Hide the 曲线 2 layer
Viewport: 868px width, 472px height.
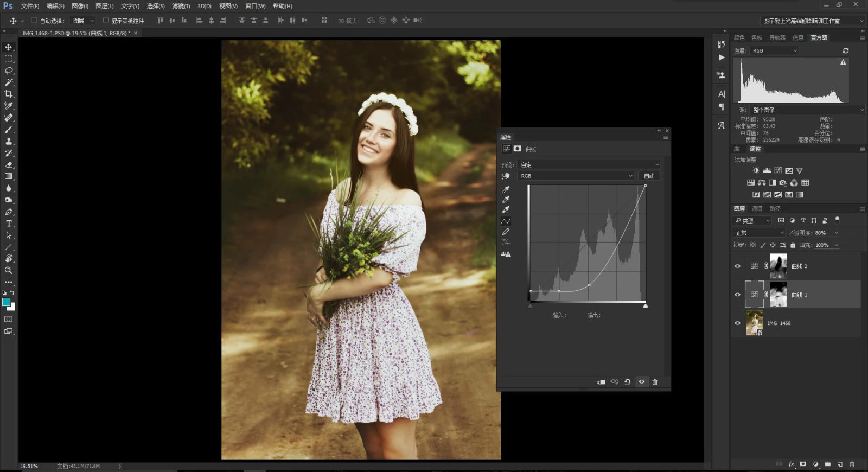[737, 266]
